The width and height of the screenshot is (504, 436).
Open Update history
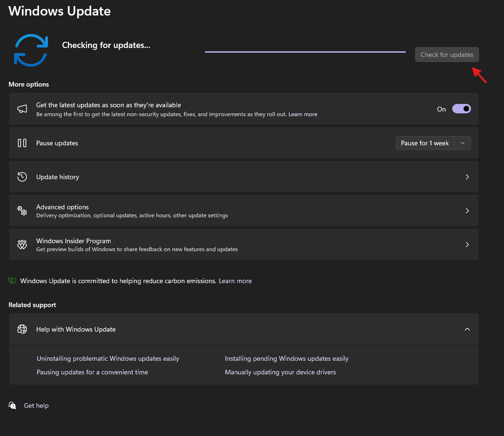point(243,176)
